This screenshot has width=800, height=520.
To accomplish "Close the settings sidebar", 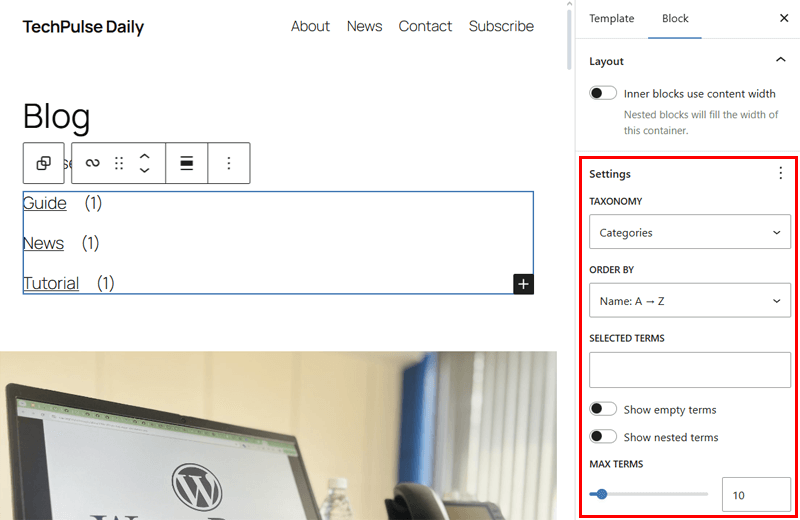I will 784,18.
